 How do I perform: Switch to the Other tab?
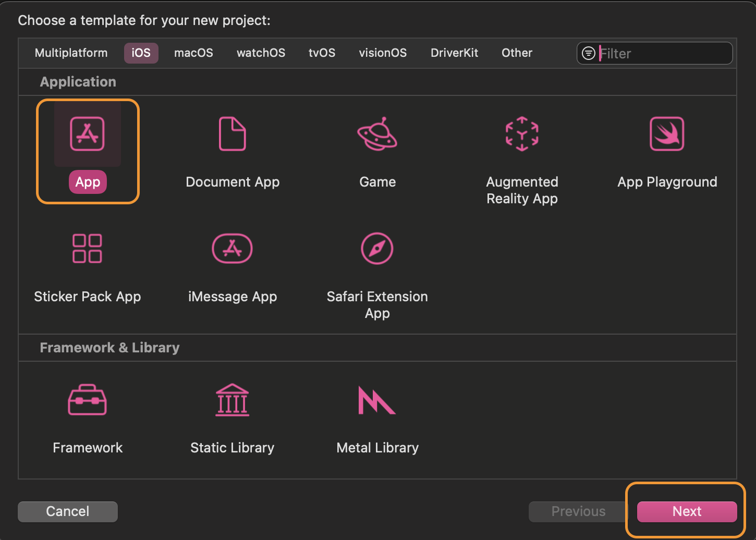pos(517,53)
